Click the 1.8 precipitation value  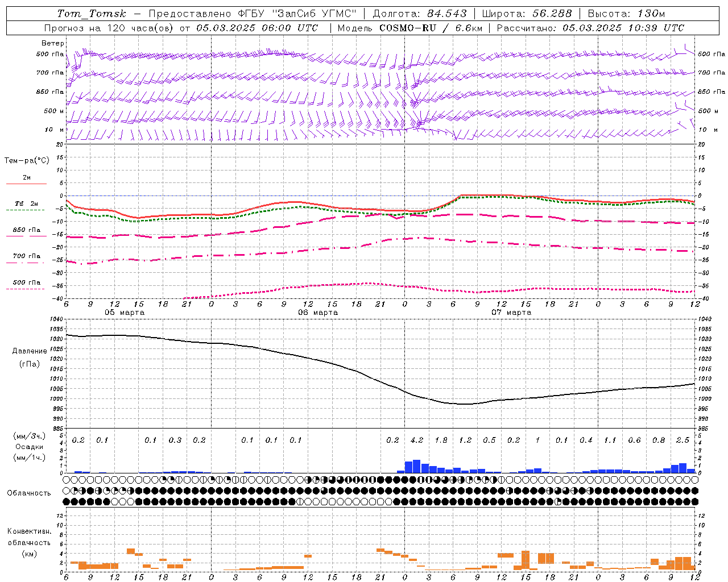pos(441,440)
